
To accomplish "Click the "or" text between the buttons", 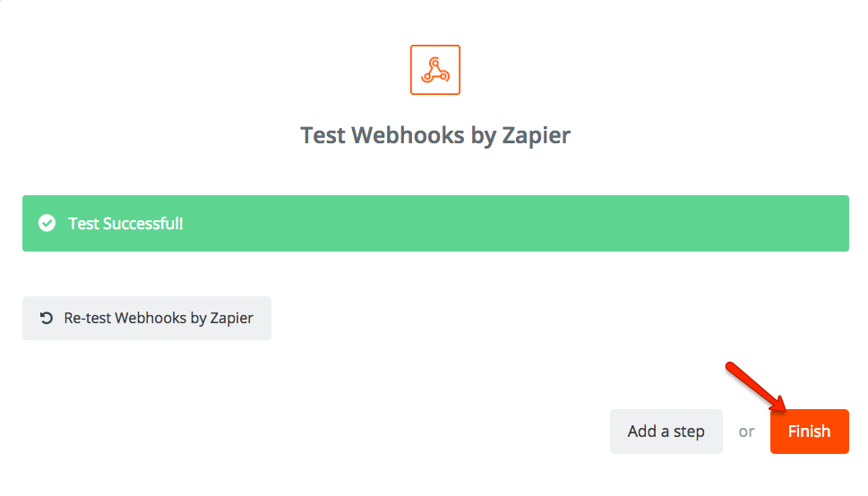I will tap(746, 432).
